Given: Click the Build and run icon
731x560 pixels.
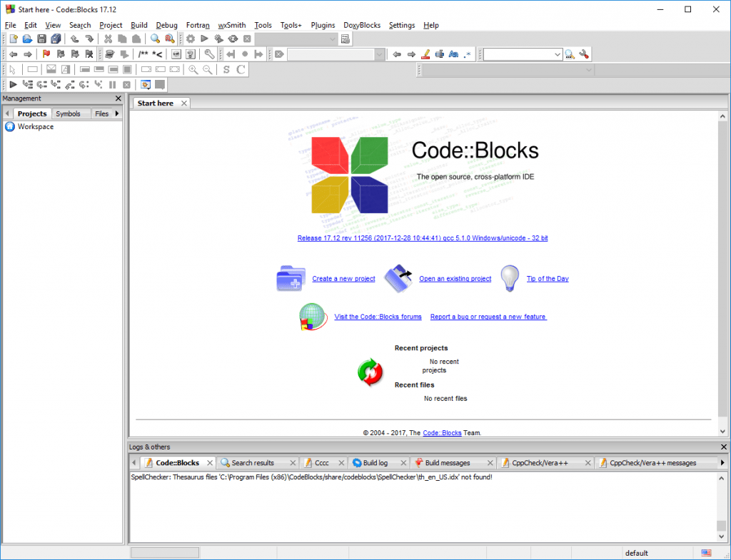Looking at the screenshot, I should coord(218,39).
